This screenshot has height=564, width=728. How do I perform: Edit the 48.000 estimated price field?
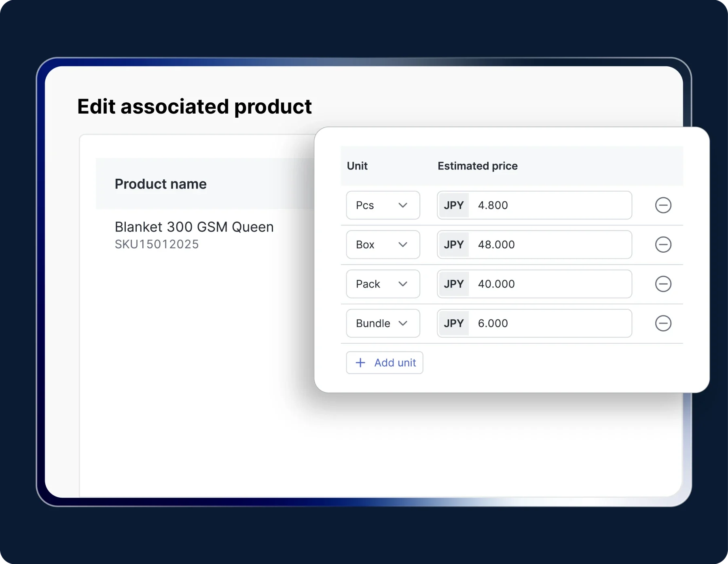(550, 245)
